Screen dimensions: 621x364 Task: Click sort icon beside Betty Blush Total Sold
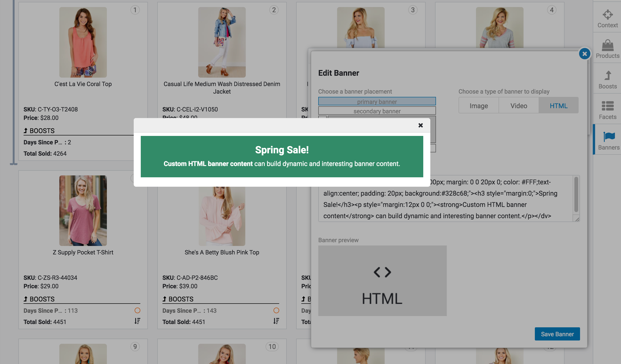point(276,321)
